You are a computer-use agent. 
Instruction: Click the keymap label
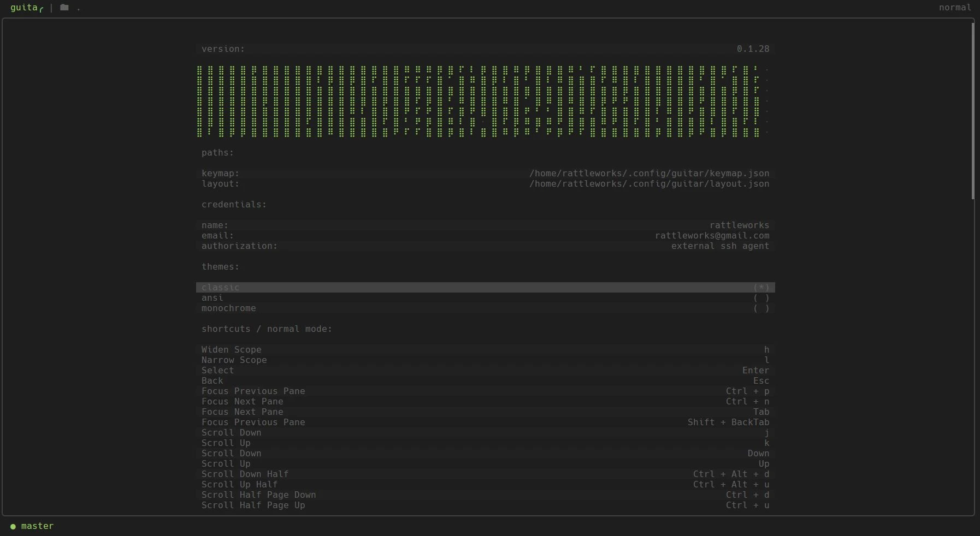[x=221, y=174]
